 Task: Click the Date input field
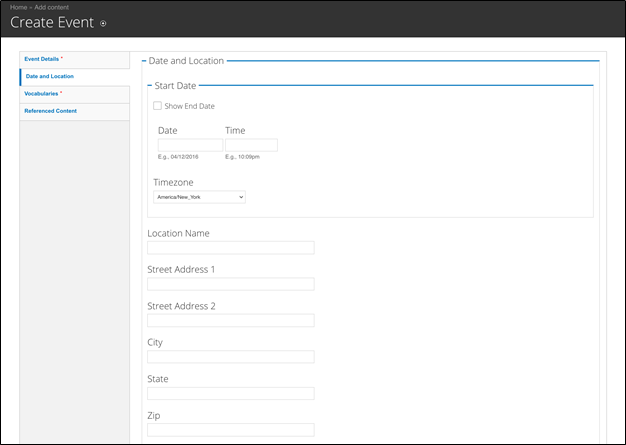click(x=190, y=145)
